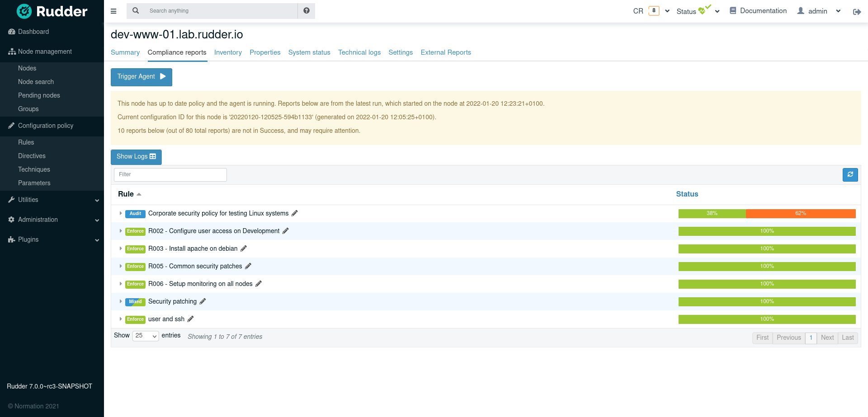
Task: Open the CR changes dropdown
Action: [666, 10]
